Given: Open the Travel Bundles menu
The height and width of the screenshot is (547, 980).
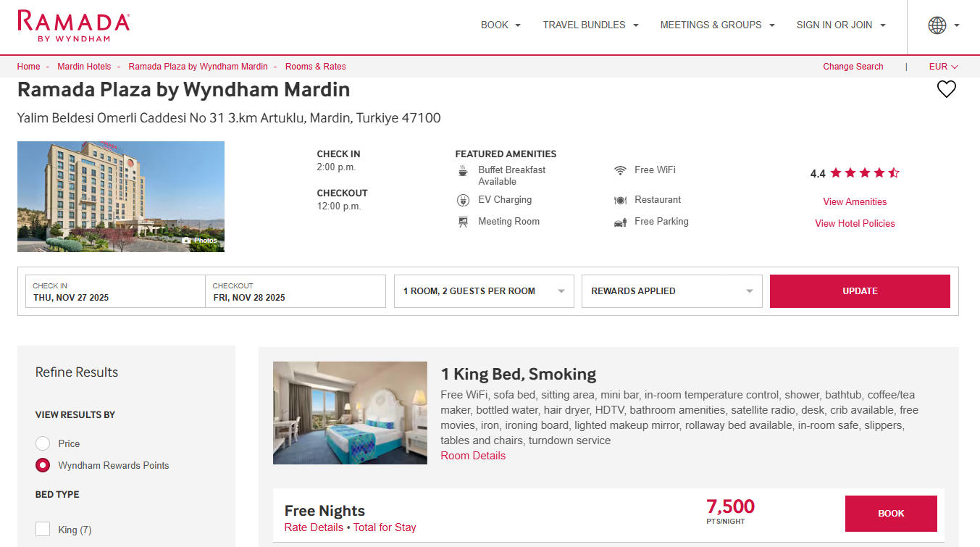Looking at the screenshot, I should (590, 25).
